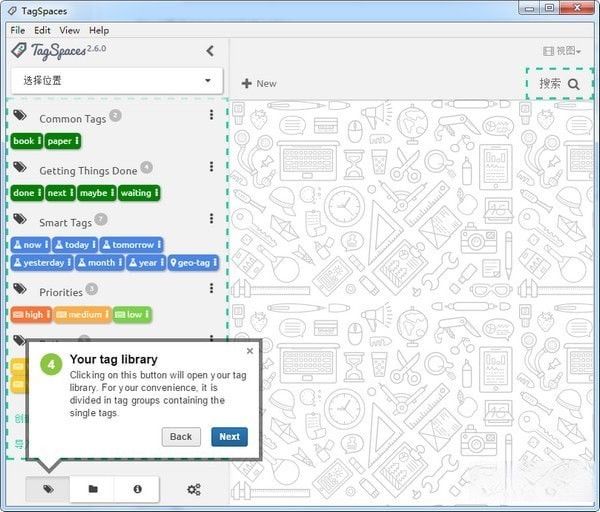
Task: Open settings gear icon
Action: (x=194, y=489)
